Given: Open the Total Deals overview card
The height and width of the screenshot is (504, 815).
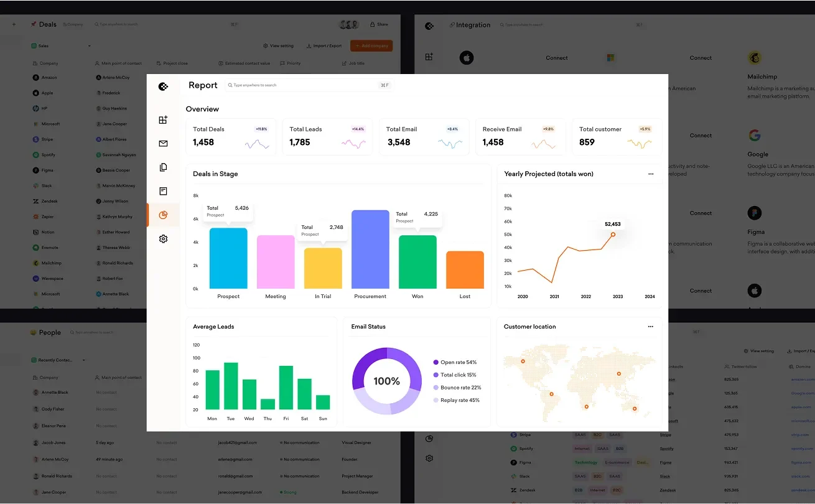Looking at the screenshot, I should coord(231,136).
